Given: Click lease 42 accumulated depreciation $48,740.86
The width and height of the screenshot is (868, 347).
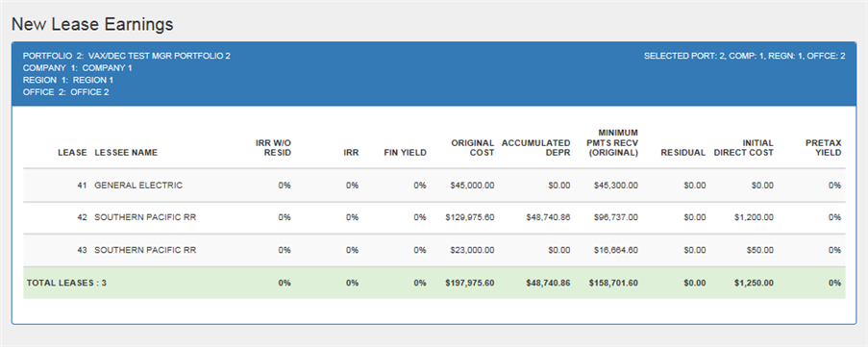Looking at the screenshot, I should pos(548,217).
